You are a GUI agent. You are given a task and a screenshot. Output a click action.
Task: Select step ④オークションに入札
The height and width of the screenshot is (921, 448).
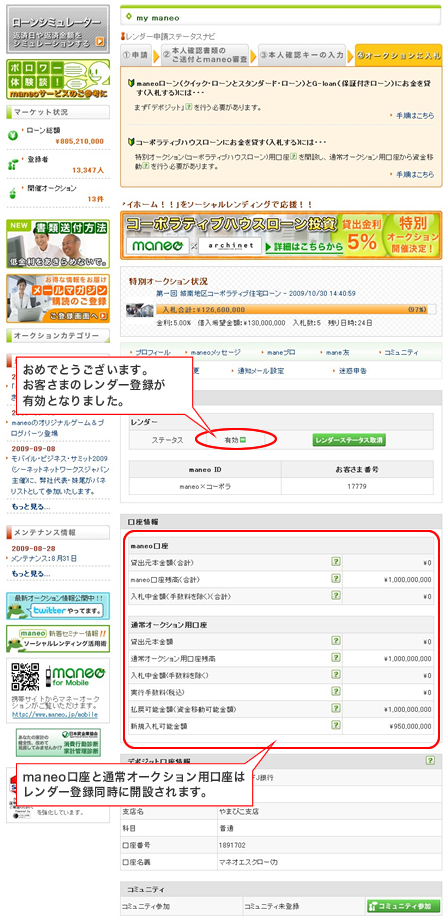point(399,55)
